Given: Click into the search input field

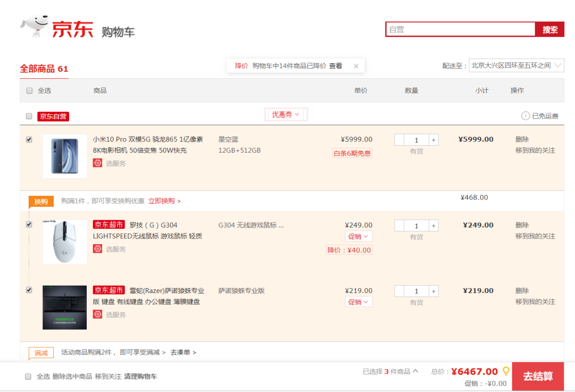Looking at the screenshot, I should point(461,30).
